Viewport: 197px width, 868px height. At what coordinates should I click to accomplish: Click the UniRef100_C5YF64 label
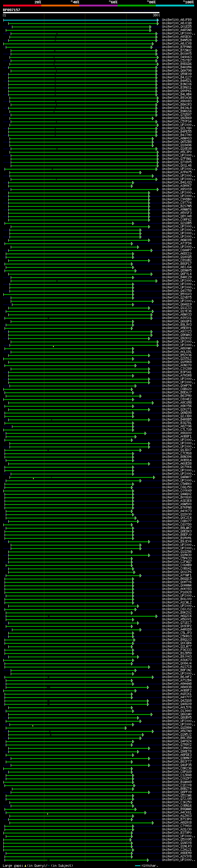click(x=177, y=122)
